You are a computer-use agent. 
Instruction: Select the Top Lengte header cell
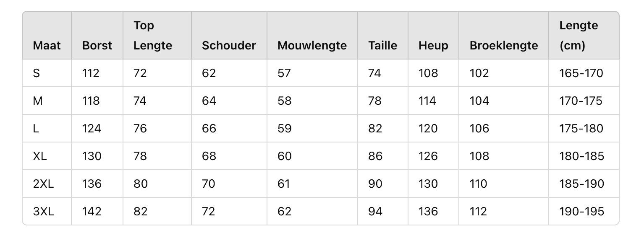(153, 36)
